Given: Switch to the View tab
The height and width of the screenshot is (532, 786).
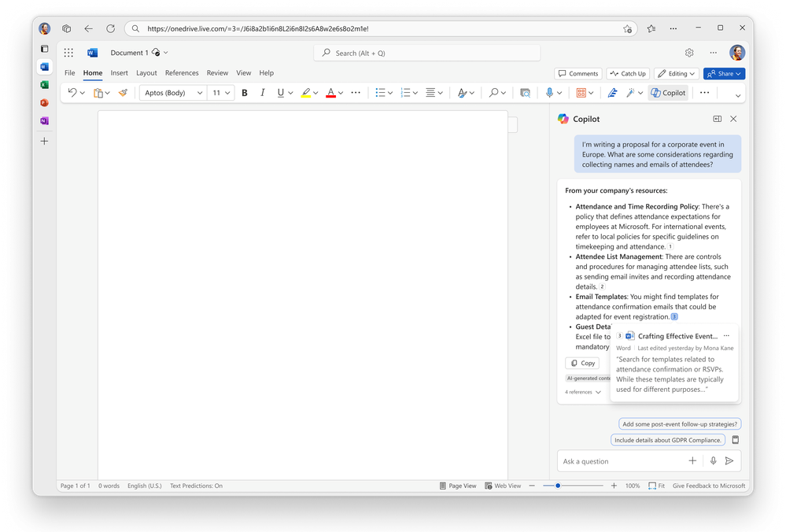Looking at the screenshot, I should click(x=244, y=72).
